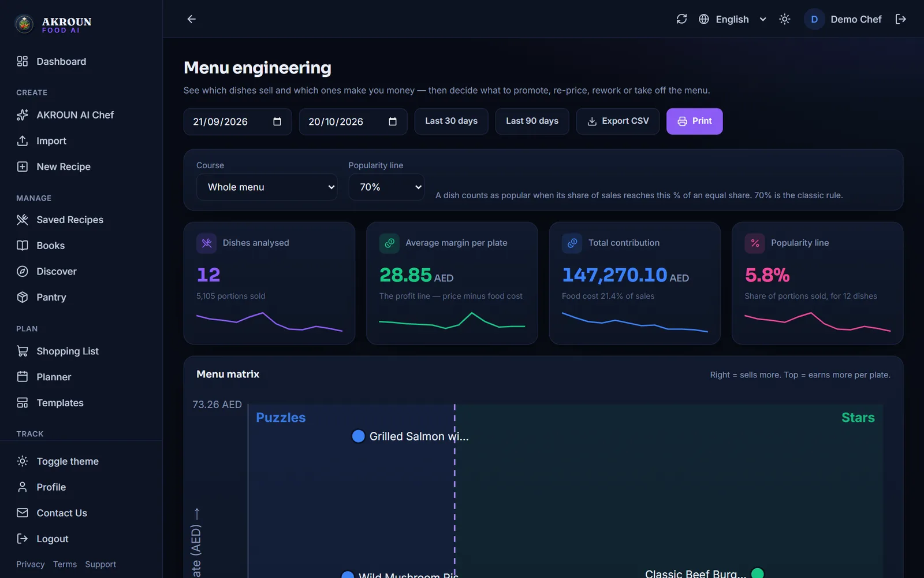This screenshot has height=578, width=924.
Task: Click the globe language icon
Action: [703, 19]
